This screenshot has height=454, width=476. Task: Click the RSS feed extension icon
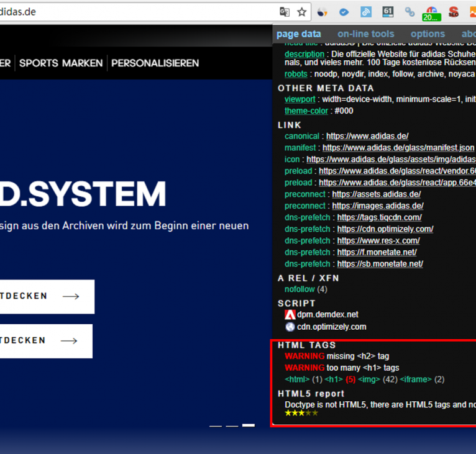coord(366,12)
